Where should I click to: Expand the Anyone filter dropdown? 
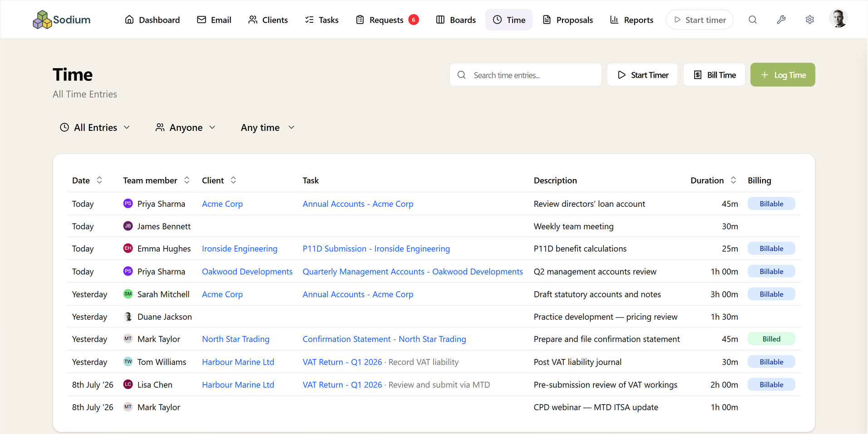pos(186,128)
